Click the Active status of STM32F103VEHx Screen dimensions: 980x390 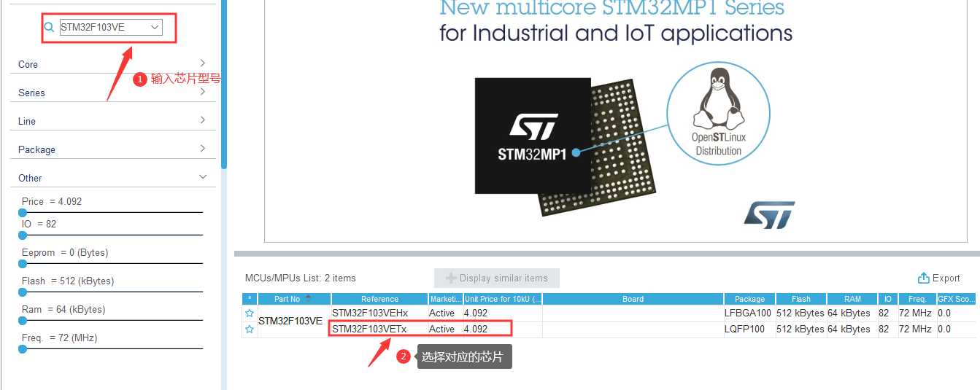442,313
